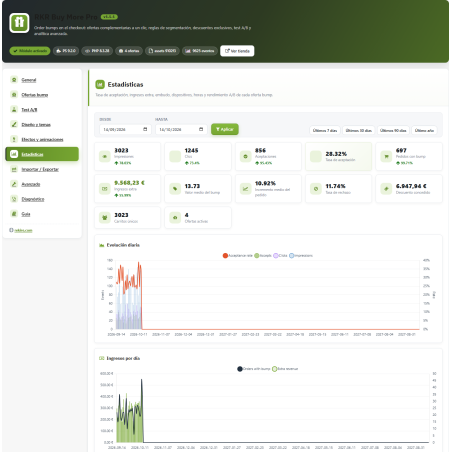The width and height of the screenshot is (452, 452).
Task: Click the Diagnóstico stethoscope icon
Action: click(14, 199)
